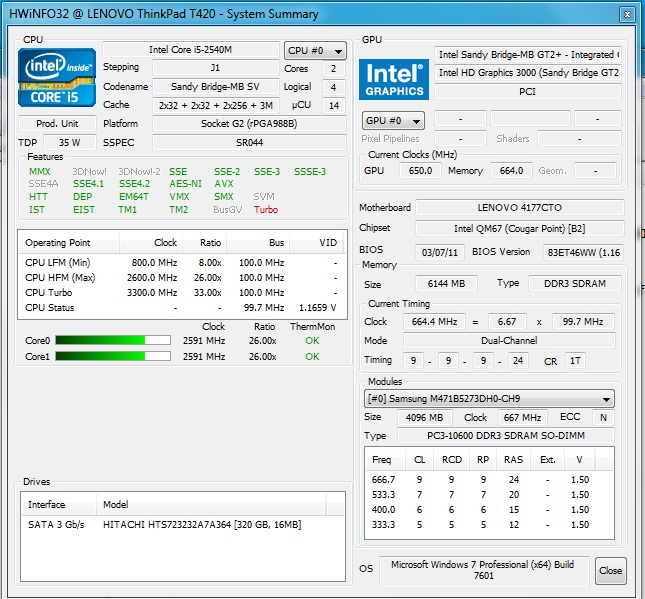
Task: Click the LENOVO 4177CTO motherboard field
Action: click(x=520, y=207)
